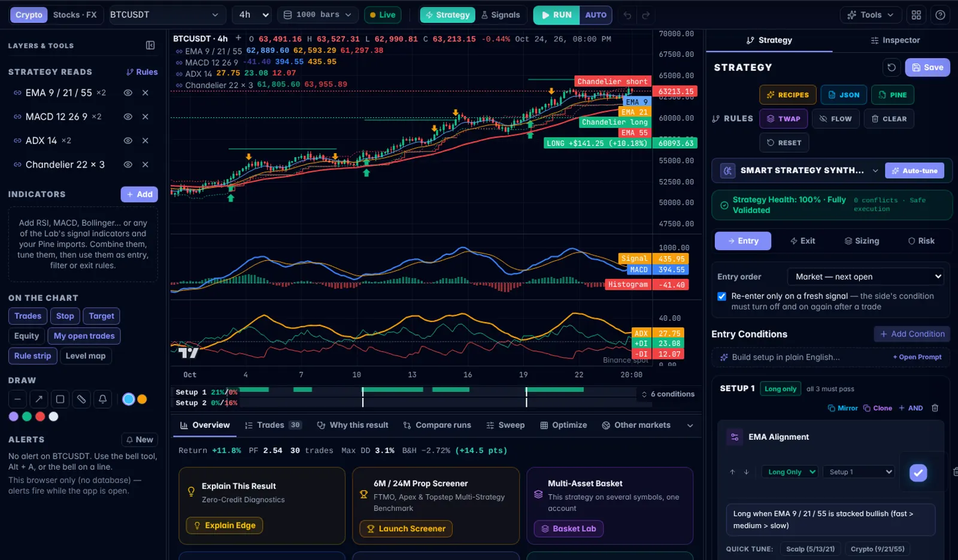Click the Launch Screener button
This screenshot has height=560, width=958.
coord(406,529)
